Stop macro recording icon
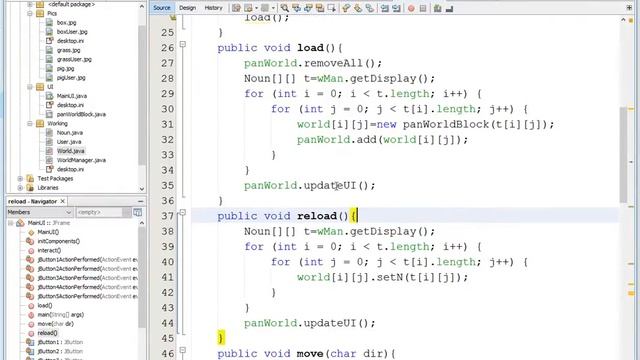The height and width of the screenshot is (360, 640). coord(423,8)
